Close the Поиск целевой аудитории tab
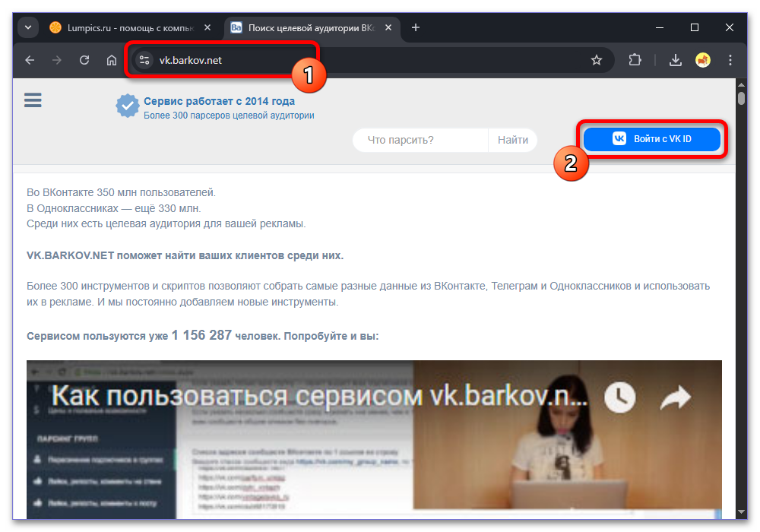The height and width of the screenshot is (532, 760). 388,27
